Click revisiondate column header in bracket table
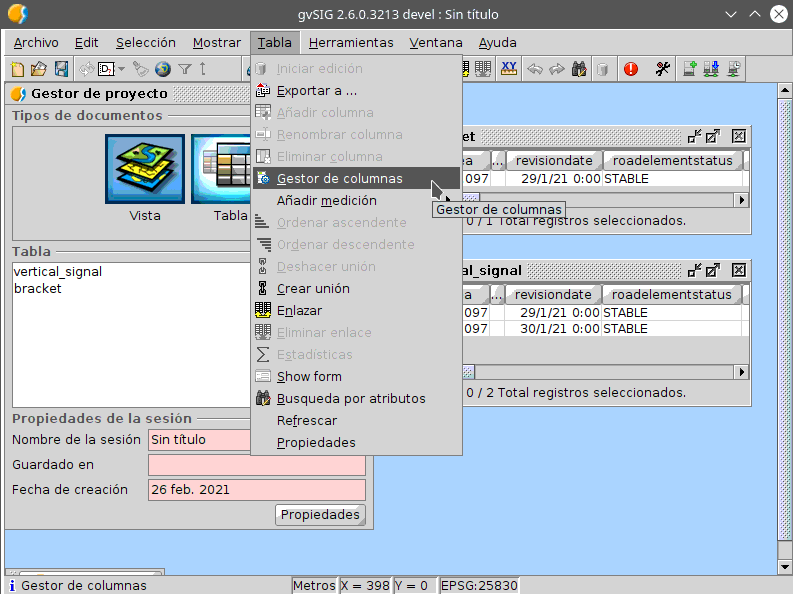Viewport: 793px width, 594px height. (554, 161)
